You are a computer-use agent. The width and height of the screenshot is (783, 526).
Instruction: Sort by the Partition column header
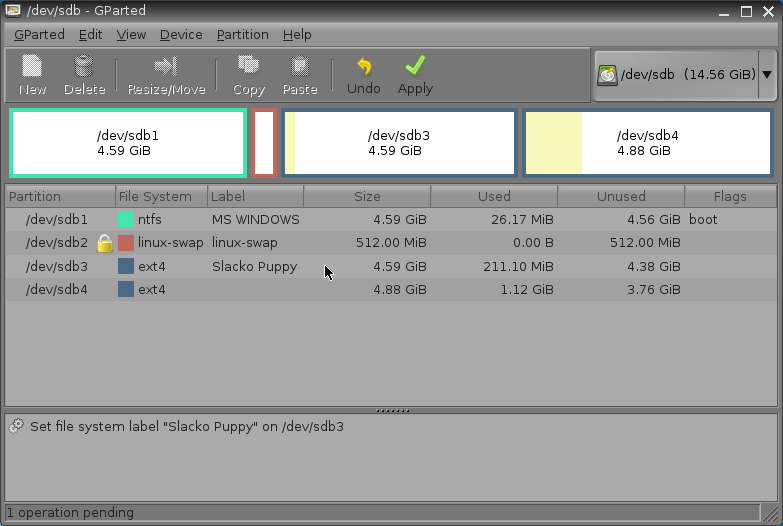point(60,196)
